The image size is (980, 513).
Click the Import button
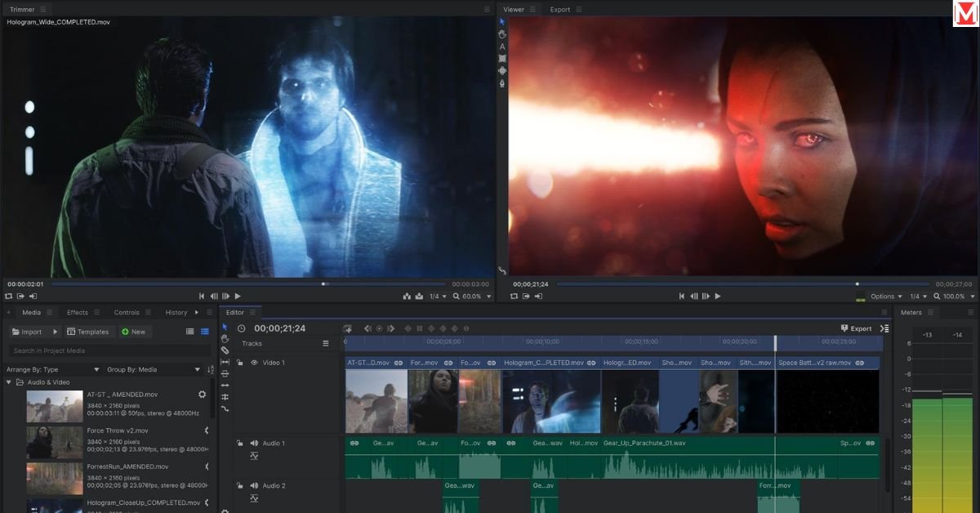point(29,332)
